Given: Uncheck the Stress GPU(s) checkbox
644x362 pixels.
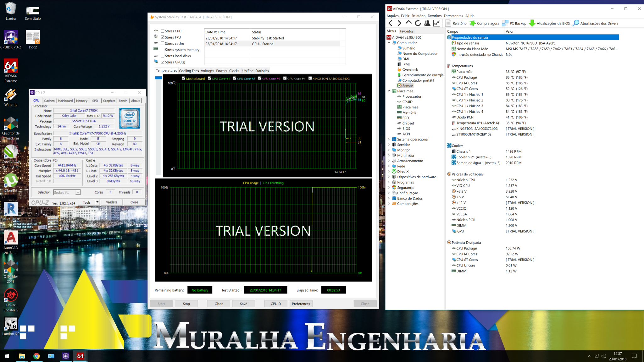Looking at the screenshot, I should click(163, 62).
